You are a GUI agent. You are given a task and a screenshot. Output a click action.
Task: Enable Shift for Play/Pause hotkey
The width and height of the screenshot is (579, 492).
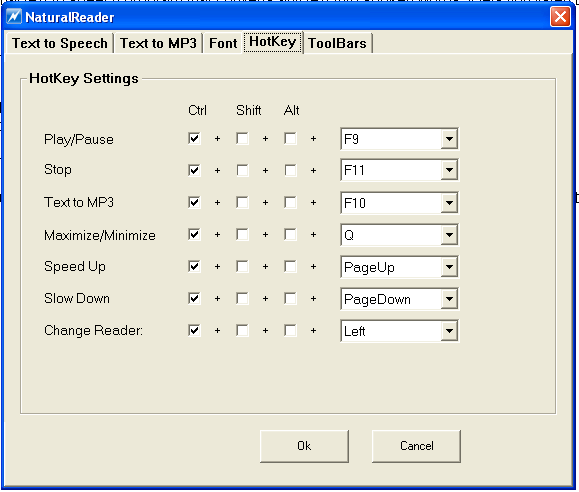point(242,139)
